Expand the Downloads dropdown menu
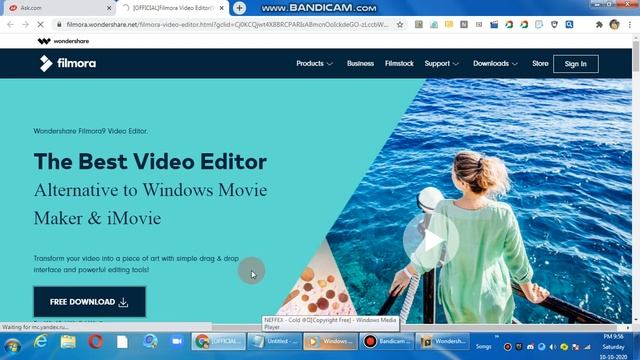Viewport: 640px width, 360px height. pos(495,64)
